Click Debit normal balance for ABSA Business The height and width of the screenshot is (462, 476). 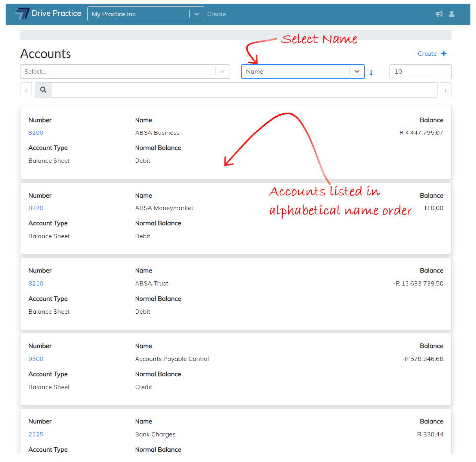142,161
